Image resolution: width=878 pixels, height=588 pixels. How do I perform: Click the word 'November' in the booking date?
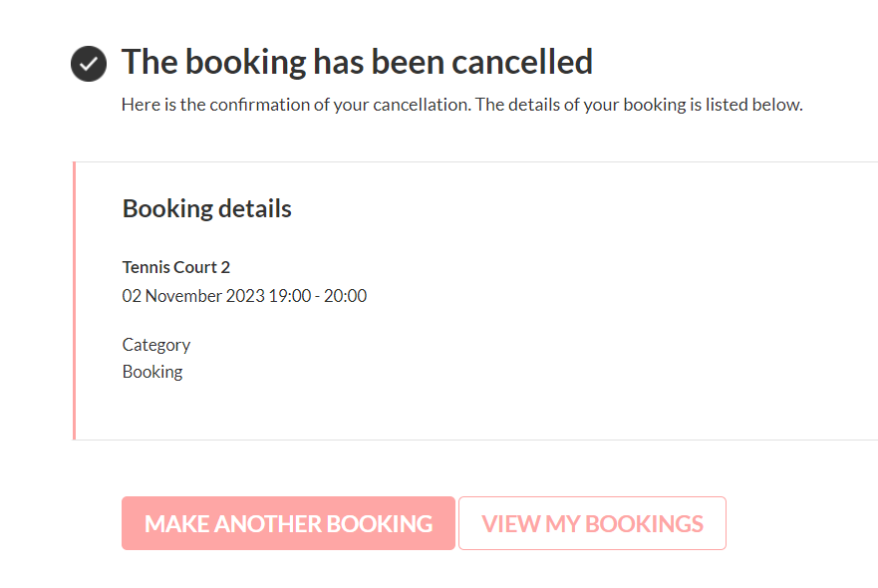(182, 295)
